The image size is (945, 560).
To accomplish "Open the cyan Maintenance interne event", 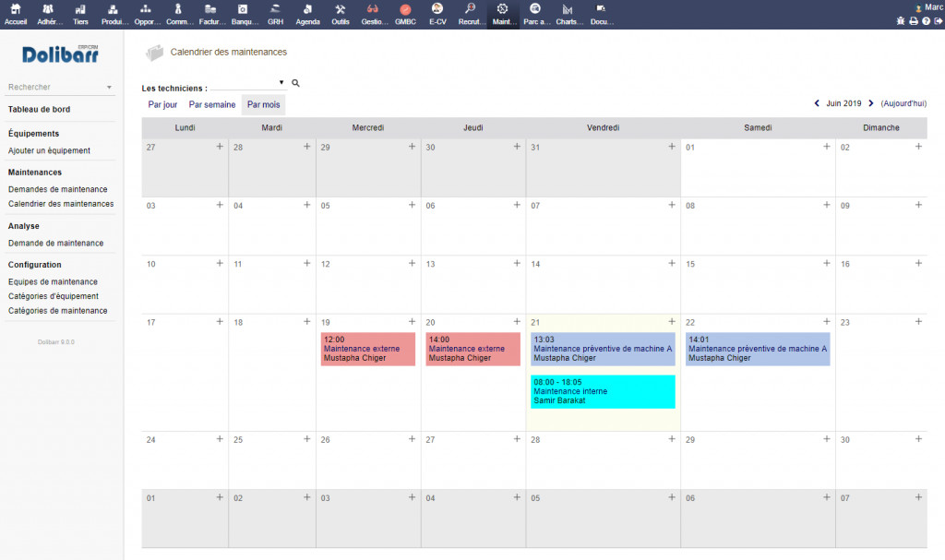I will point(602,391).
